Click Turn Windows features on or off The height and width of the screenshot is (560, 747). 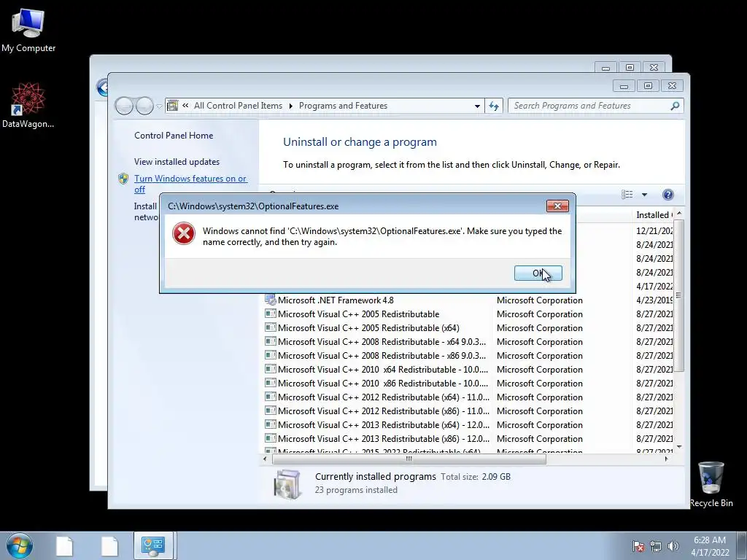pos(190,183)
